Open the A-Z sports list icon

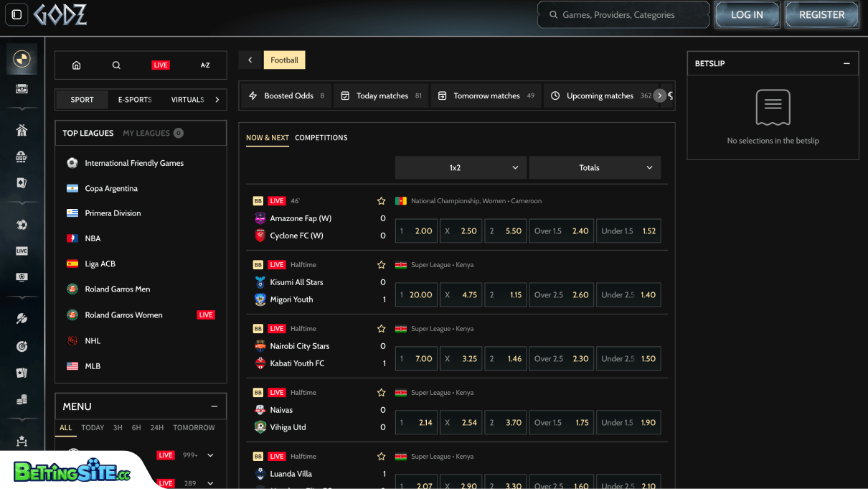pyautogui.click(x=205, y=65)
